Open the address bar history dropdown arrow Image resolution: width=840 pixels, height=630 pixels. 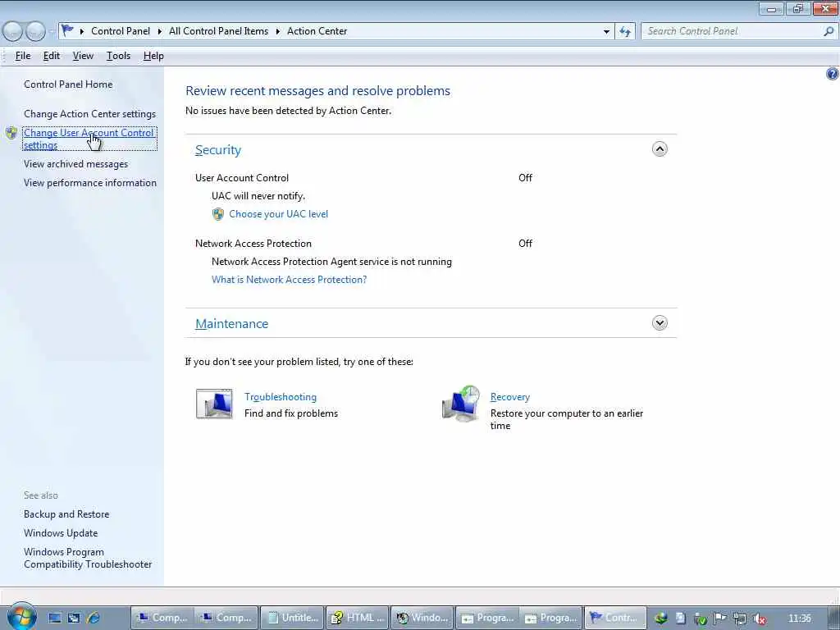point(606,32)
